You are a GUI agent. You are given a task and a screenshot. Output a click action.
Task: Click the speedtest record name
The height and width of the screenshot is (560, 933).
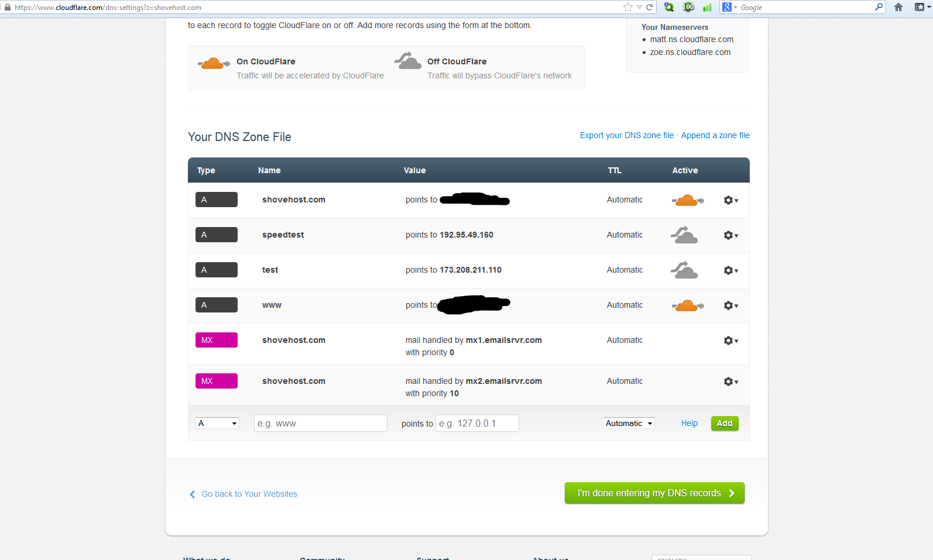[x=283, y=235]
